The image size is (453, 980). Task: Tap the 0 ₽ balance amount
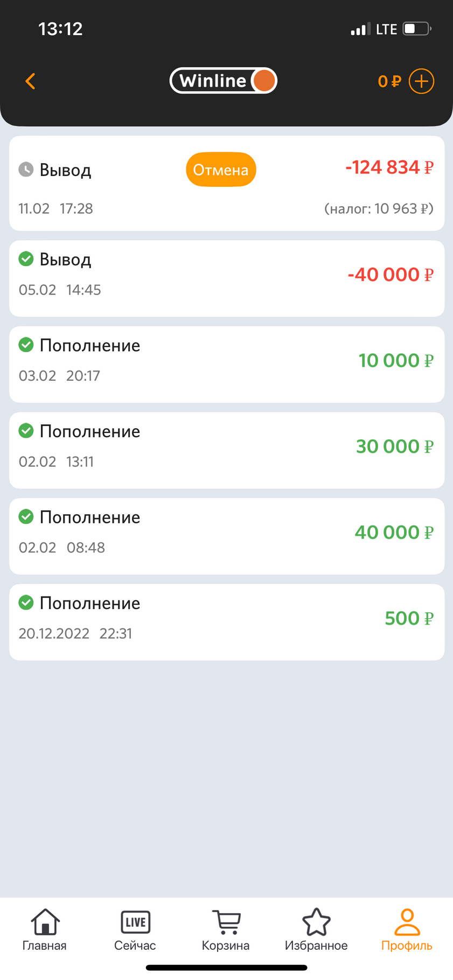coord(389,81)
